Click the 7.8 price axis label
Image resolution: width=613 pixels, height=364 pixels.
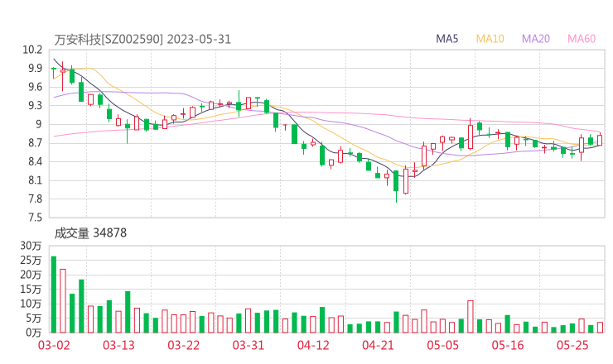click(x=35, y=199)
